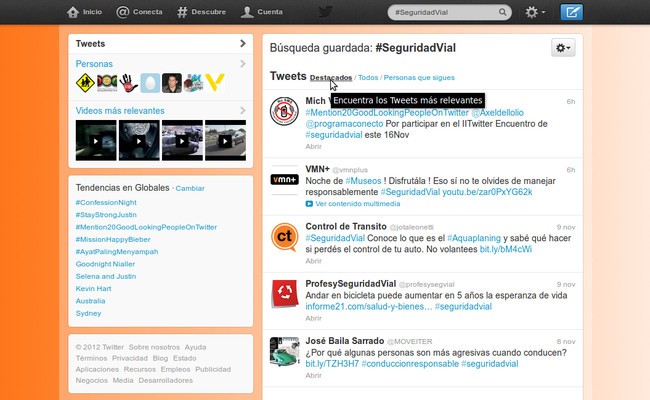
Task: Open the Selena and Justin trend
Action: click(x=106, y=276)
